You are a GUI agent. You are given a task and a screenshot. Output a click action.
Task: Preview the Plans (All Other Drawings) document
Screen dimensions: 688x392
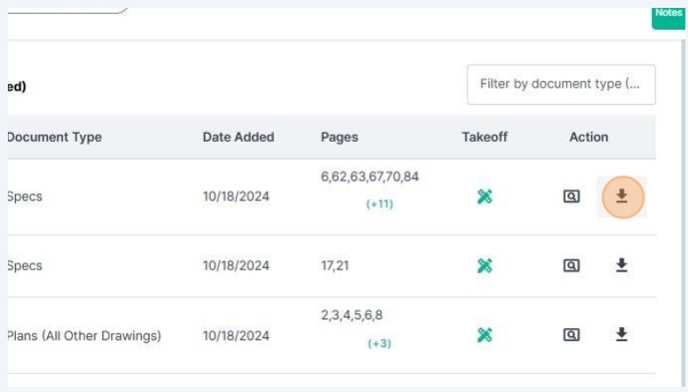pos(571,334)
